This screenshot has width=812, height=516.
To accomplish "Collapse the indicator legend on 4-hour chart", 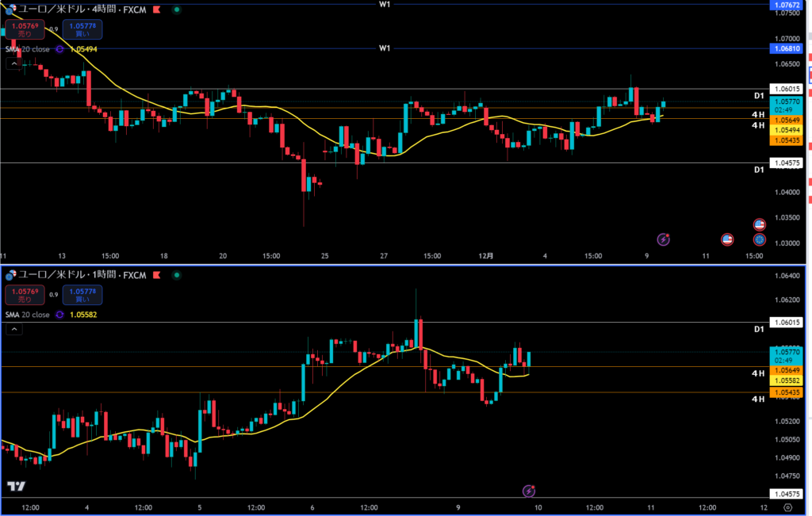I will tap(14, 65).
